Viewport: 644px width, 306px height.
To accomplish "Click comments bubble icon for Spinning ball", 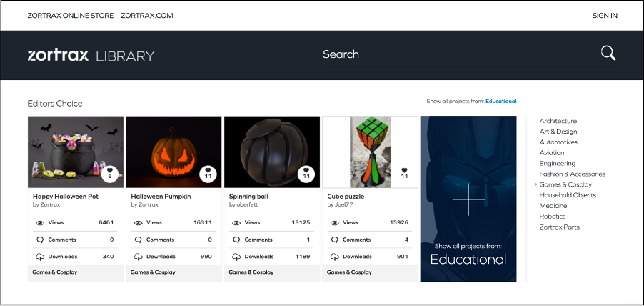I will tap(236, 240).
